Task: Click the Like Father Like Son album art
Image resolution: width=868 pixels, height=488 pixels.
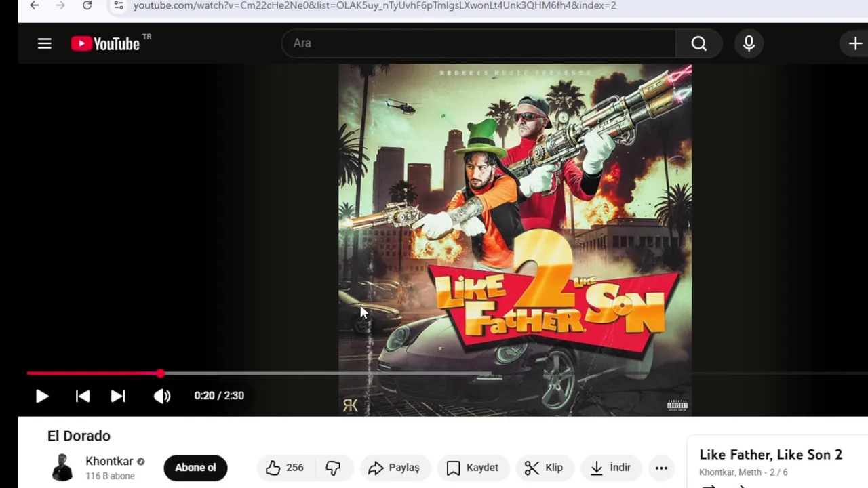Action: 515,240
